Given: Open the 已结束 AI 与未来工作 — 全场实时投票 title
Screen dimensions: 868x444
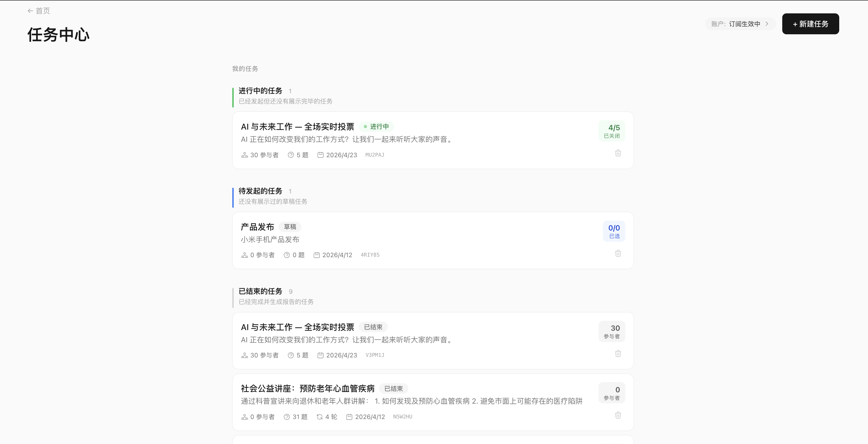Looking at the screenshot, I should tap(298, 327).
